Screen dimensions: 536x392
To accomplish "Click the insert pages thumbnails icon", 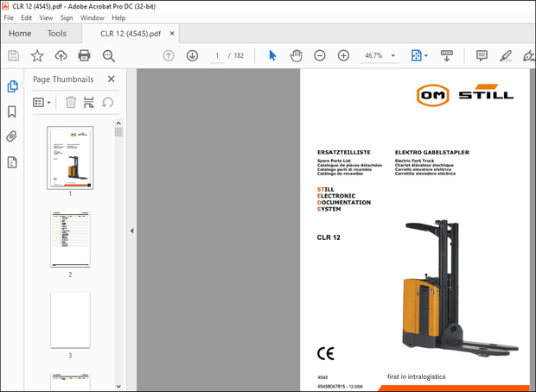I will point(89,102).
